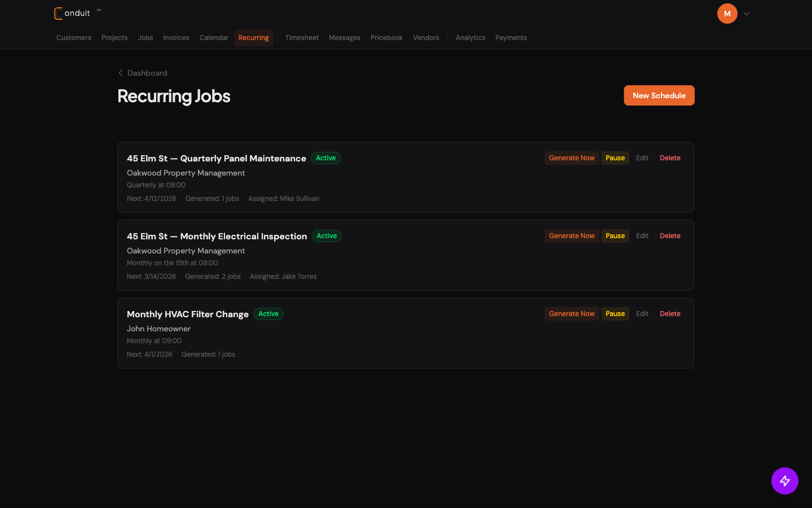
Task: Edit the Monthly Electrical Inspection schedule
Action: pos(642,236)
